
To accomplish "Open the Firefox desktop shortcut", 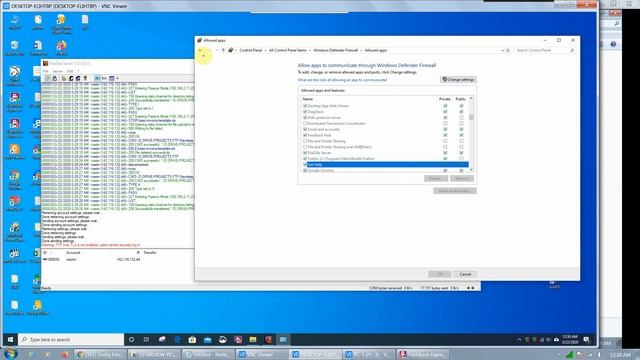I will (x=61, y=46).
